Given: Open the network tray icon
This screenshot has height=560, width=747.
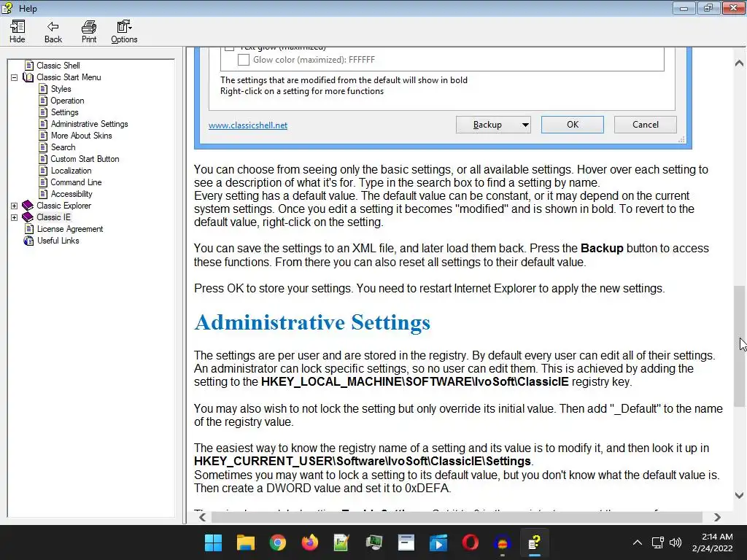Looking at the screenshot, I should (x=658, y=542).
